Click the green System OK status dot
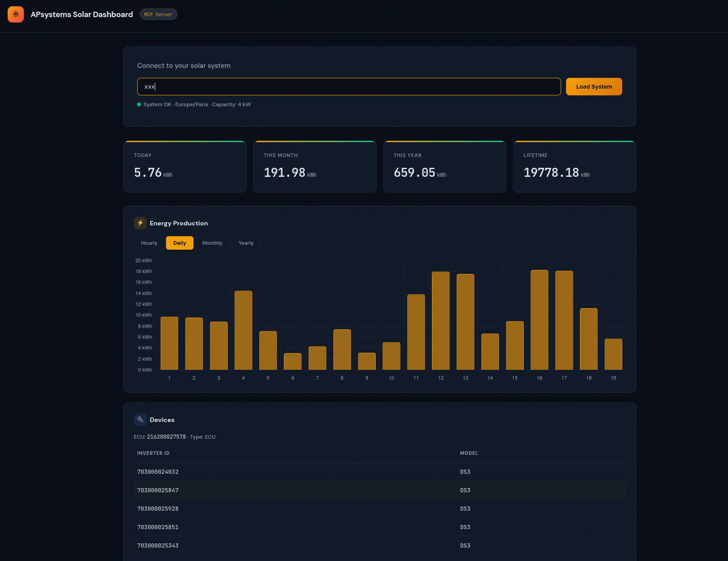The image size is (728, 561). [x=139, y=104]
